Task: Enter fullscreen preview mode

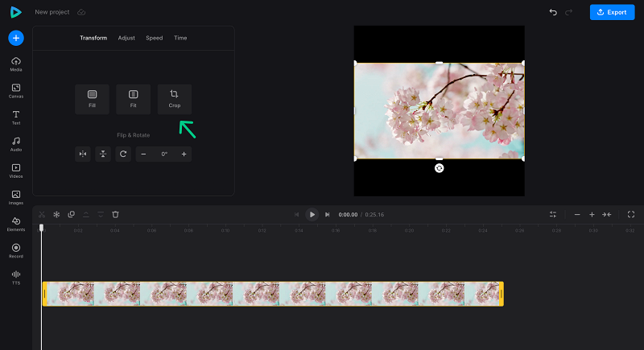Action: (x=631, y=215)
